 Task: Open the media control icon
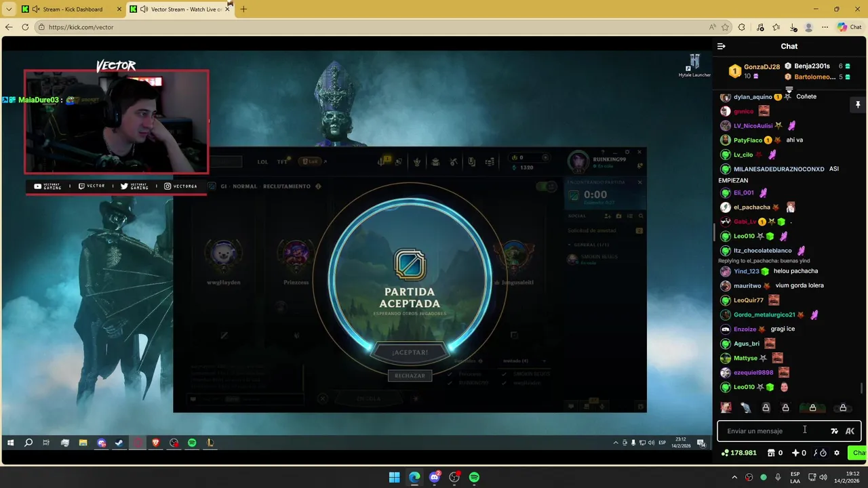(760, 27)
